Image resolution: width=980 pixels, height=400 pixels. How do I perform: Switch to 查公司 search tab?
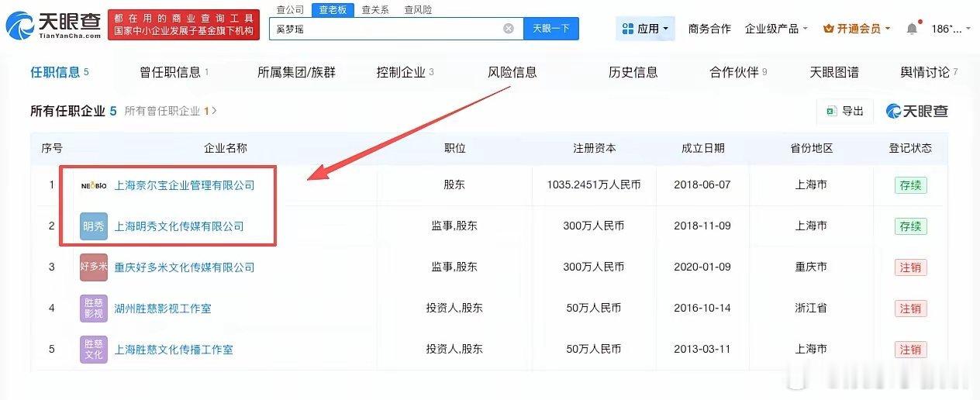point(291,9)
